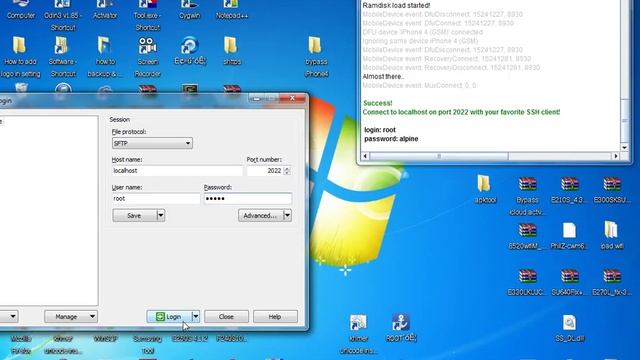Image resolution: width=640 pixels, height=360 pixels.
Task: Click the 'Almost there..' log line
Action: point(383,76)
